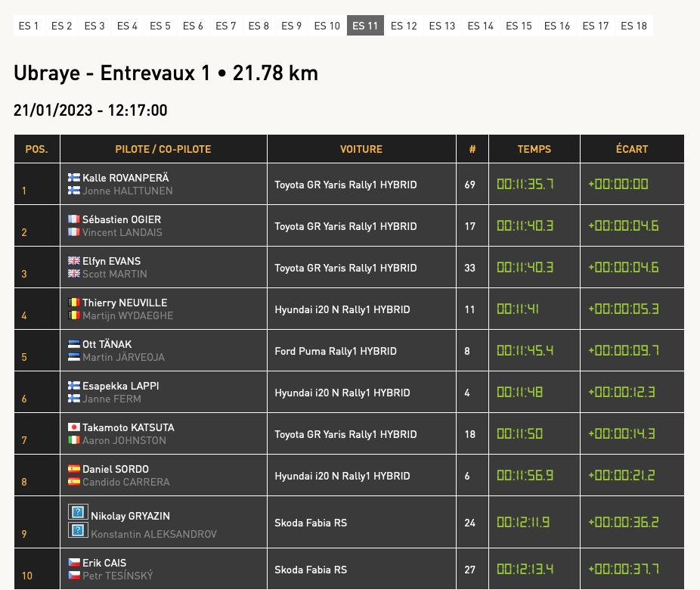Click the VOITURE column header
The image size is (700, 590).
click(x=361, y=149)
